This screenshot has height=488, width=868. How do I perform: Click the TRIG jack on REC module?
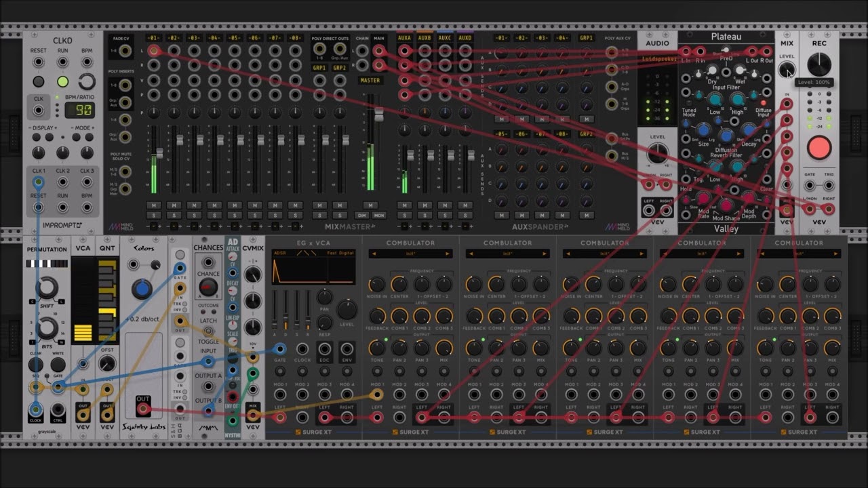point(829,184)
